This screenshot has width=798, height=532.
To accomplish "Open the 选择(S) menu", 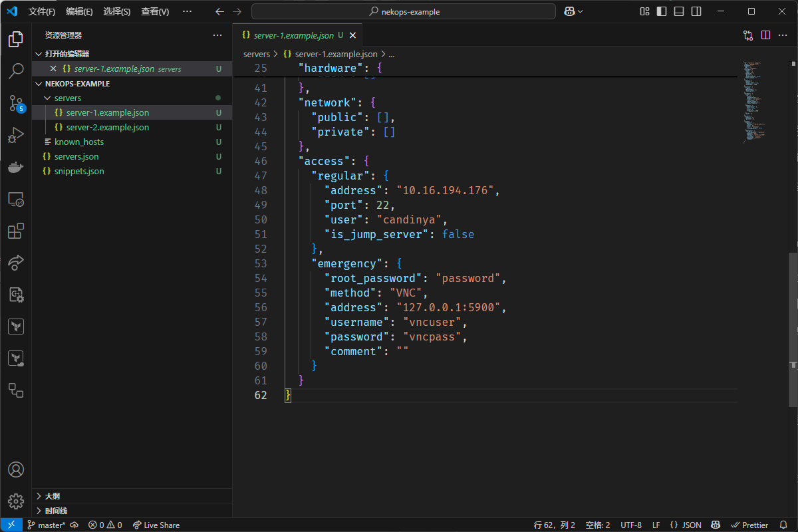I will [117, 12].
